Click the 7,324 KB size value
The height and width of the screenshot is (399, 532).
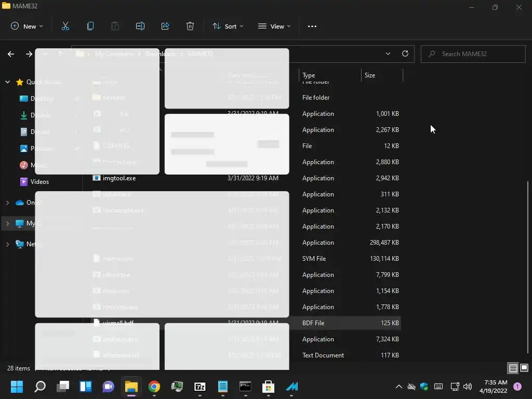click(387, 339)
